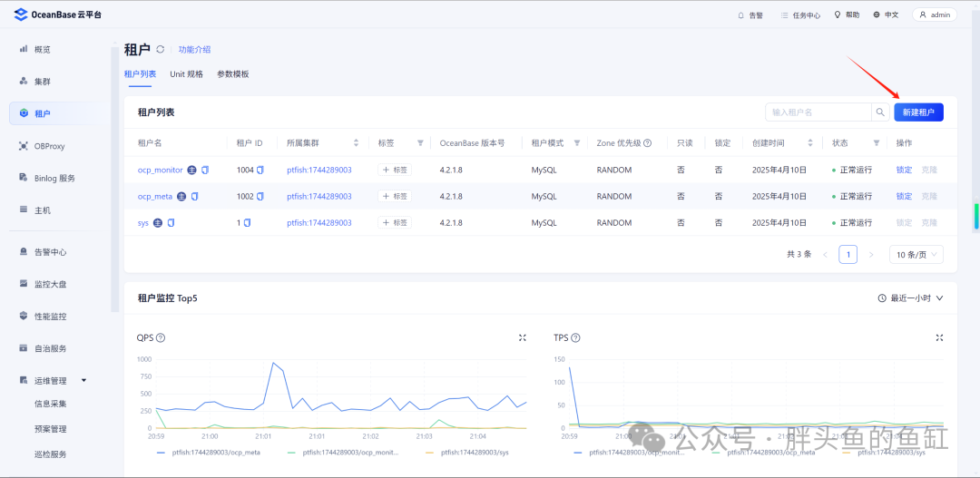
Task: Open the 最近一小时 time range dropdown
Action: click(x=911, y=298)
